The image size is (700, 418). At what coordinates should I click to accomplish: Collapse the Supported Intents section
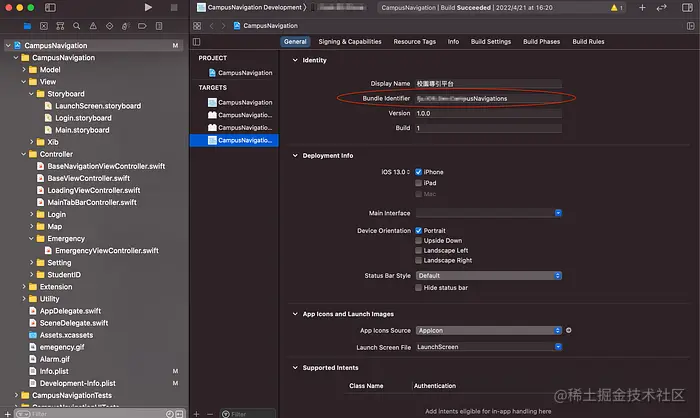tap(295, 368)
